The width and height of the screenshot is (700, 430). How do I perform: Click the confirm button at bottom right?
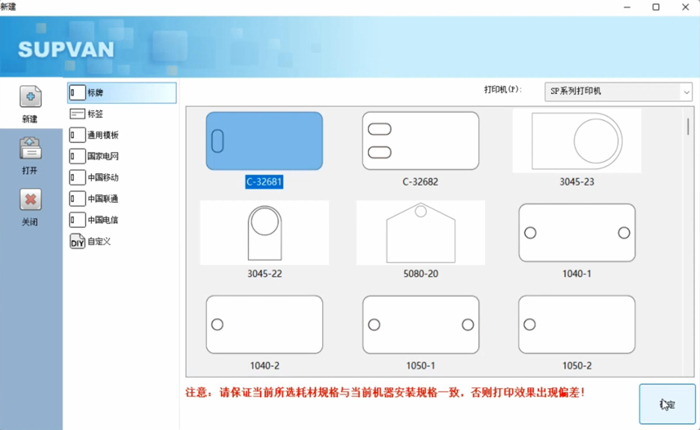(x=665, y=404)
